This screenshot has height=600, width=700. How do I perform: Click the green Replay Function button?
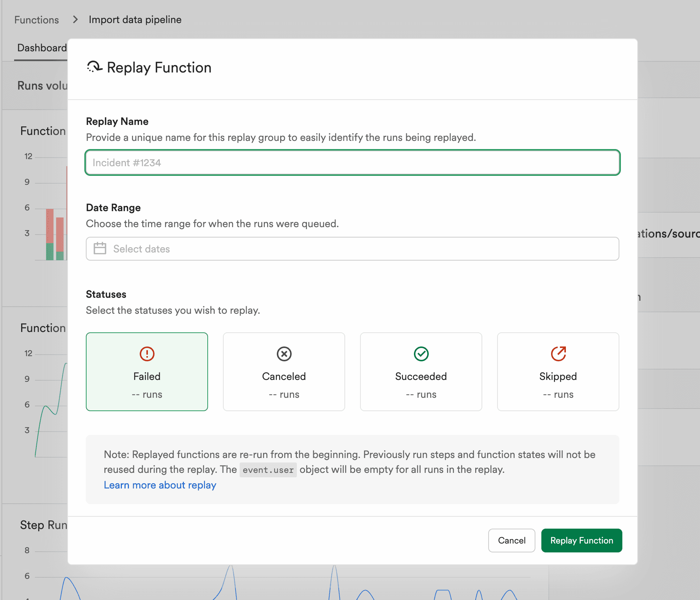pyautogui.click(x=581, y=540)
